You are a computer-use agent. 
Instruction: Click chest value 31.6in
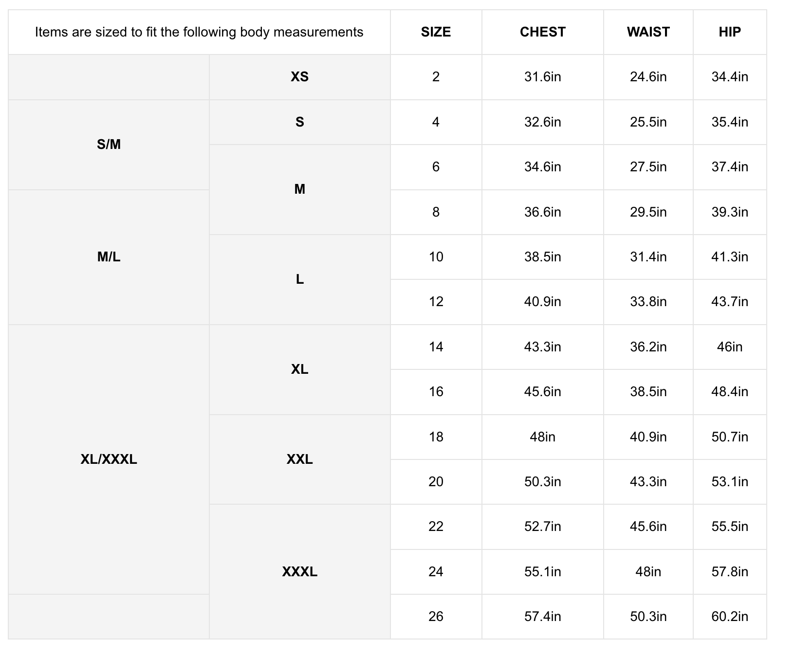tap(542, 77)
